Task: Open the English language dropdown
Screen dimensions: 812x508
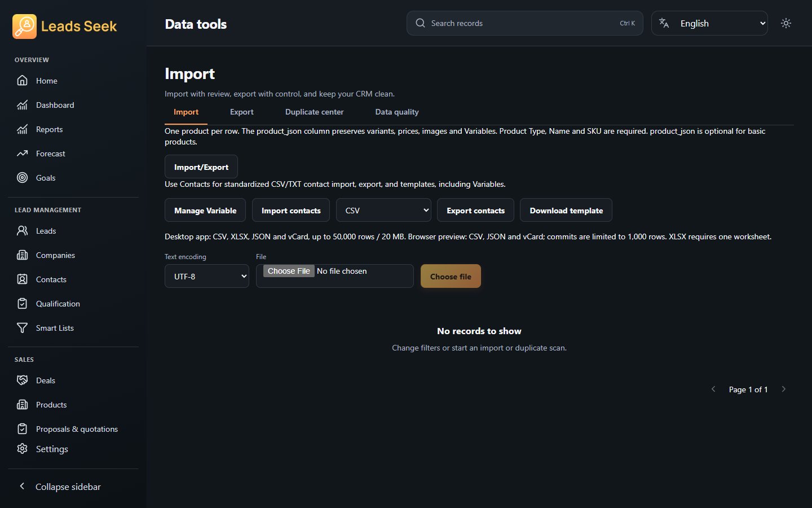Action: coord(709,23)
